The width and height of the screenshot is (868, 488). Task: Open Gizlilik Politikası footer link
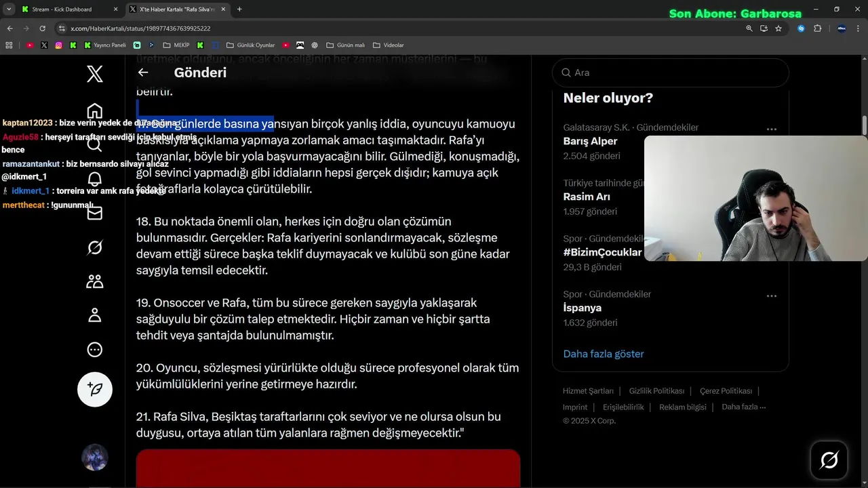point(656,391)
